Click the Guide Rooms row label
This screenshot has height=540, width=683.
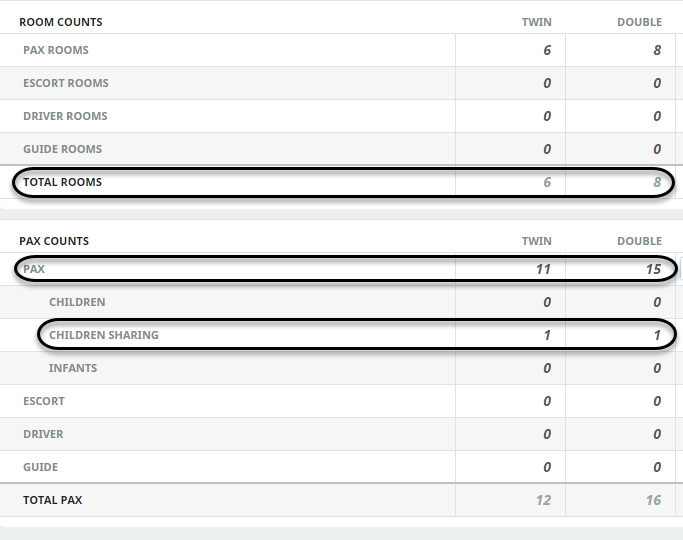coord(63,149)
